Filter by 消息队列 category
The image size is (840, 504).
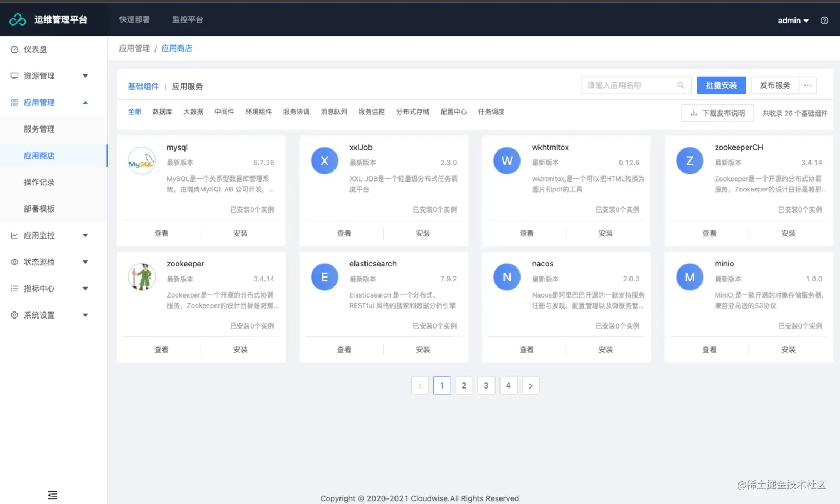tap(334, 112)
